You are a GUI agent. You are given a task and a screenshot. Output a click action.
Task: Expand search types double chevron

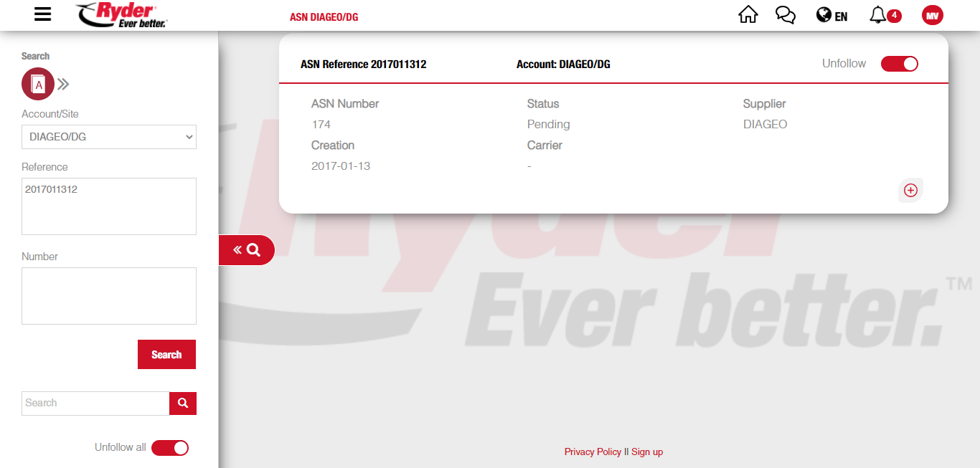coord(63,85)
